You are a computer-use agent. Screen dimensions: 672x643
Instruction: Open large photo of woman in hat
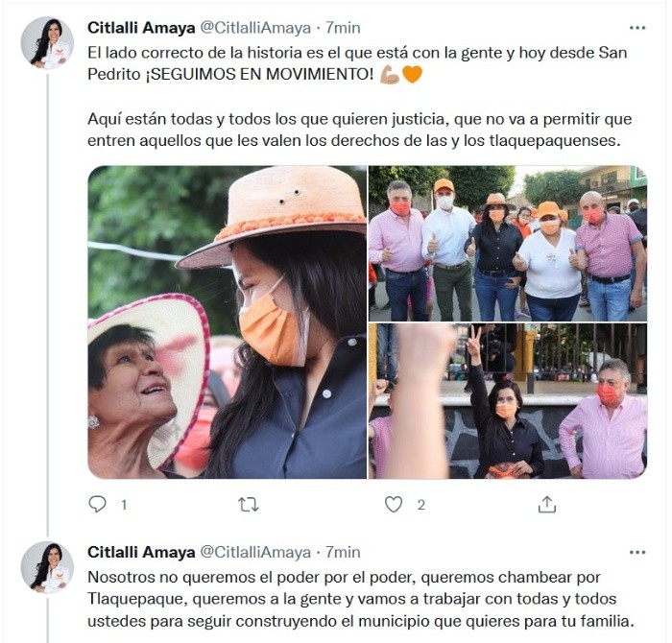228,322
